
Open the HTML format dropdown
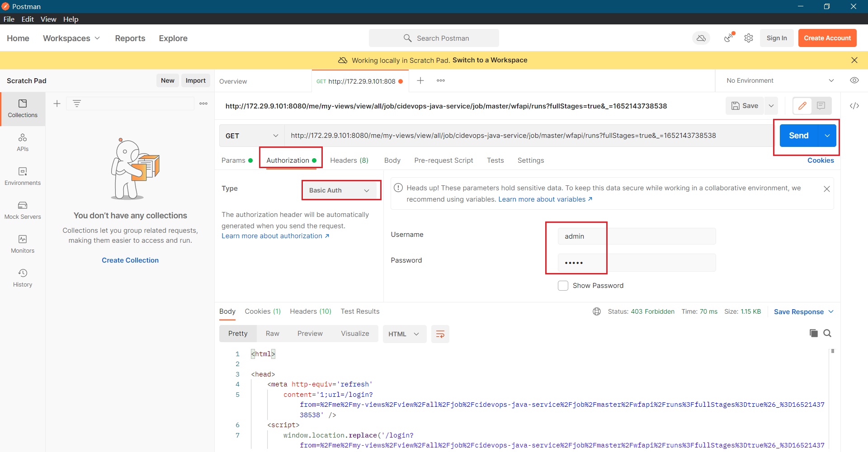pyautogui.click(x=405, y=334)
